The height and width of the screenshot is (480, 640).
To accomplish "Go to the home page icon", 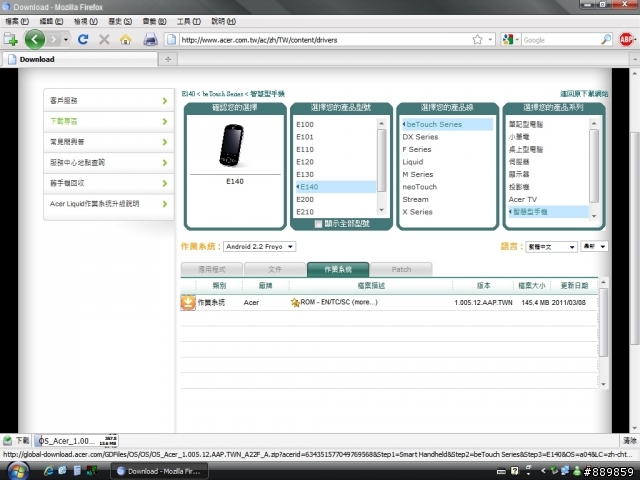I will 126,40.
